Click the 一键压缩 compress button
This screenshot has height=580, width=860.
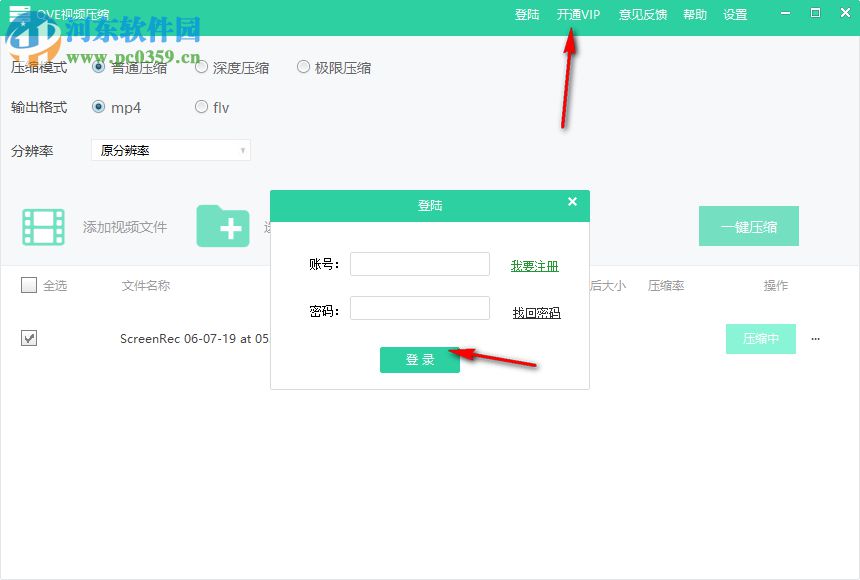click(x=748, y=226)
